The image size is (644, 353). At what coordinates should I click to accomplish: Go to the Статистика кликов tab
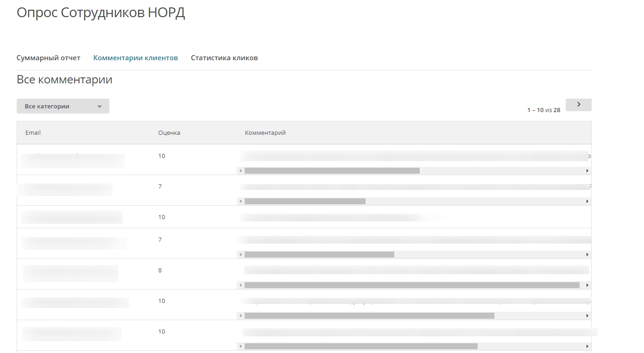click(x=224, y=58)
